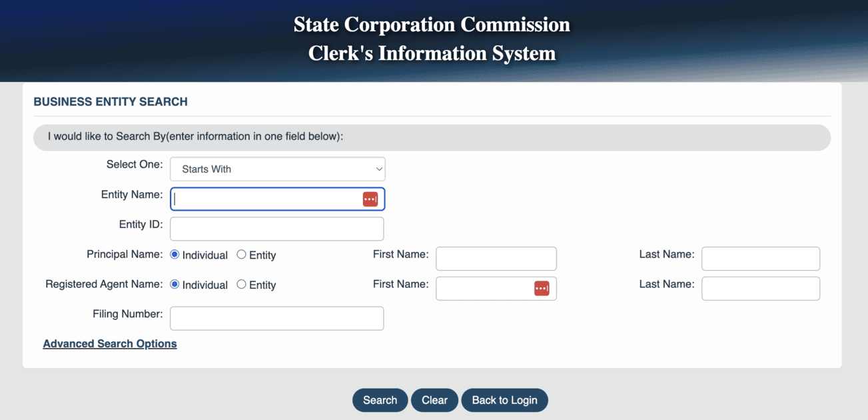This screenshot has width=868, height=420.
Task: Click inside the Filing Number field
Action: [276, 318]
